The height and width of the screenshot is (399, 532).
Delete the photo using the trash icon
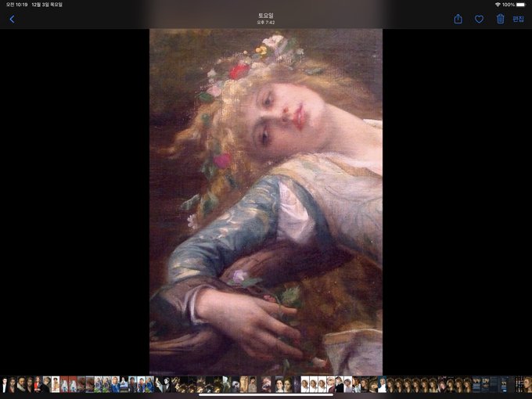500,19
